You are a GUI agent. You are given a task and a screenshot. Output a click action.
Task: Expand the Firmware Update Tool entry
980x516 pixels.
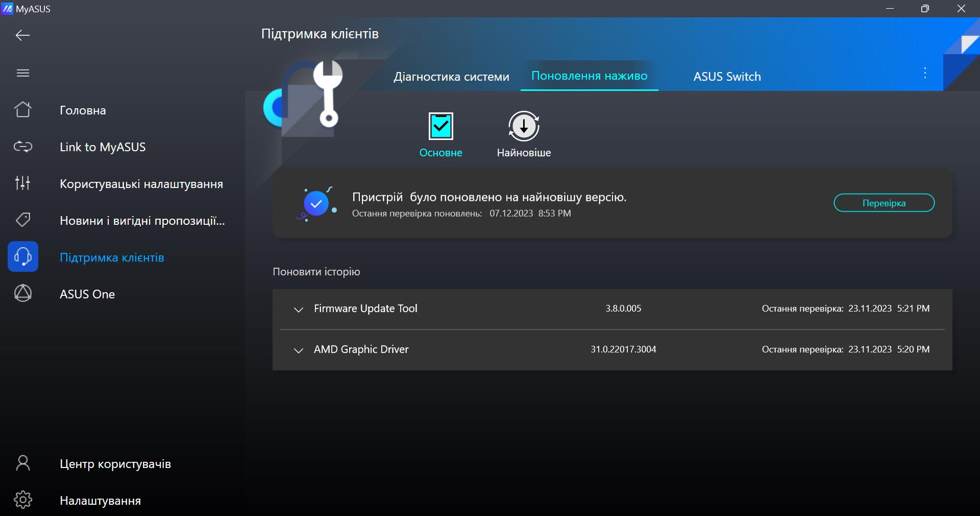299,310
